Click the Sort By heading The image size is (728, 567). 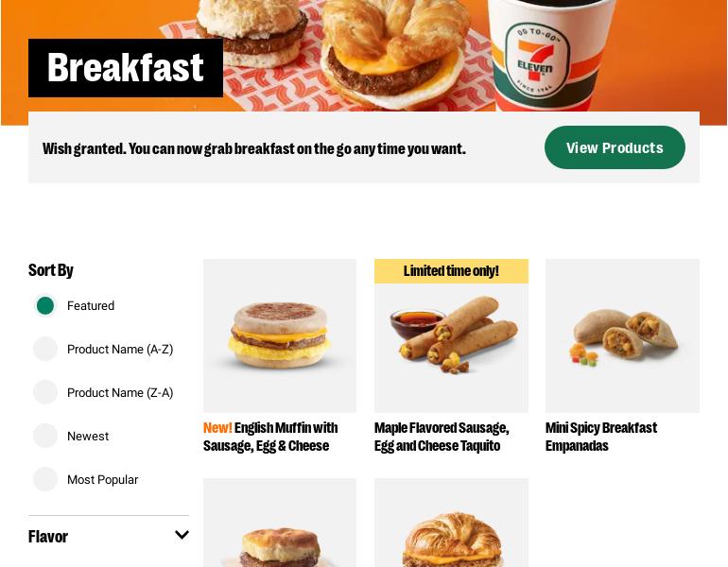[x=51, y=270]
